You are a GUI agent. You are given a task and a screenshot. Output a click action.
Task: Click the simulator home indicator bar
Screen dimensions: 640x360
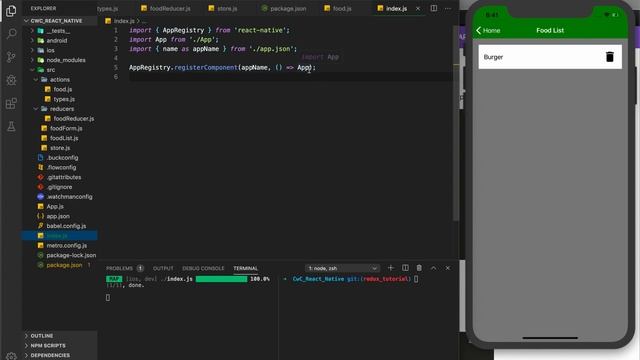tap(550, 338)
